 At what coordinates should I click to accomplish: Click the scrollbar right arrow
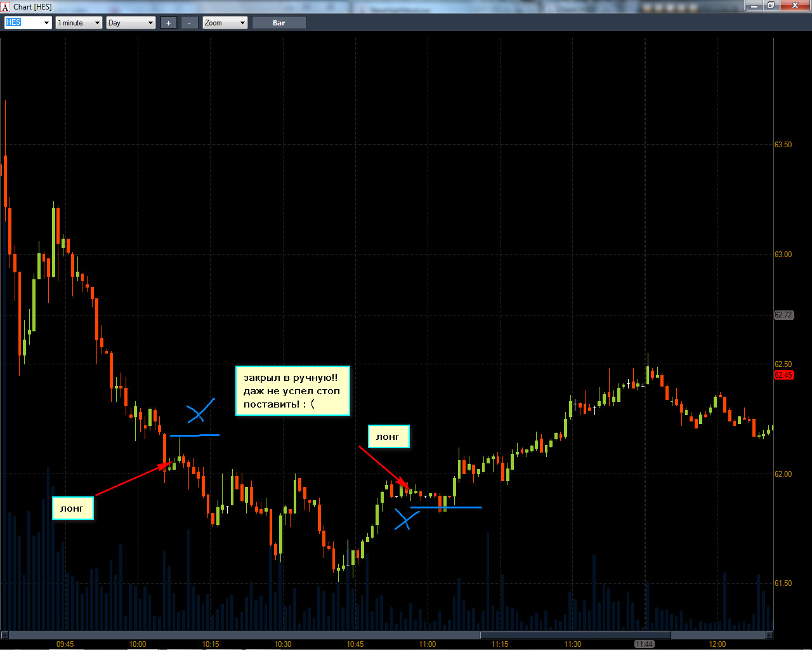point(769,635)
